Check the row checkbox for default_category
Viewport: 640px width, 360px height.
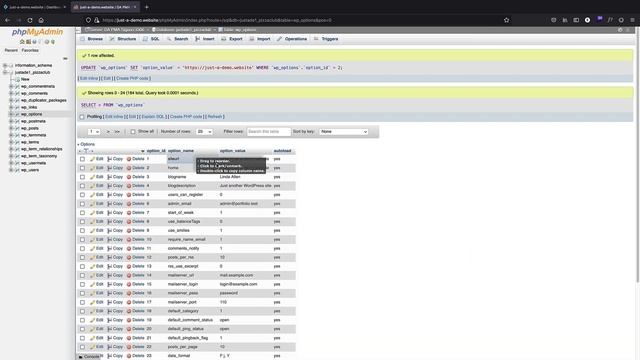82,311
